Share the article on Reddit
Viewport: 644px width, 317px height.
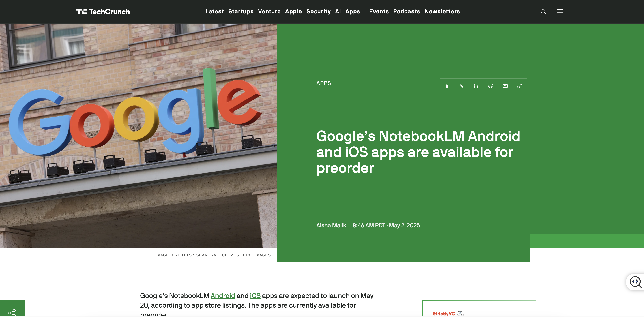[491, 86]
